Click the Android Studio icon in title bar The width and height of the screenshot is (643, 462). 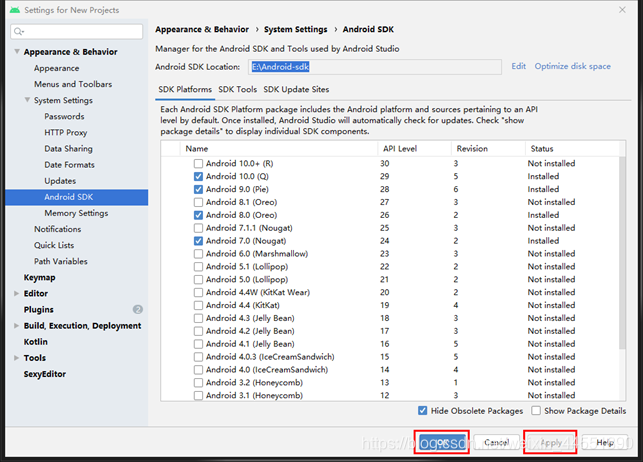15,10
